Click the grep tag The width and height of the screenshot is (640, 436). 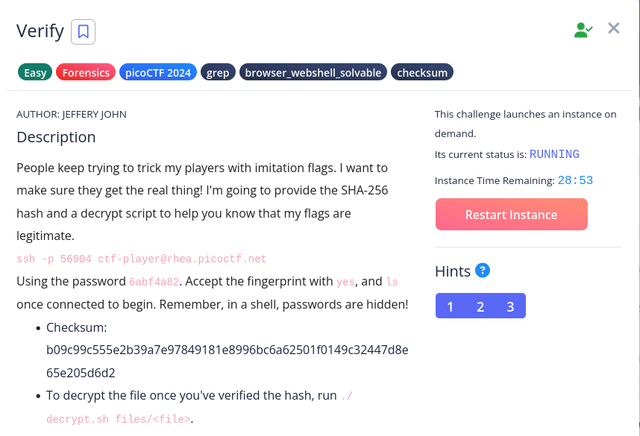click(x=218, y=72)
